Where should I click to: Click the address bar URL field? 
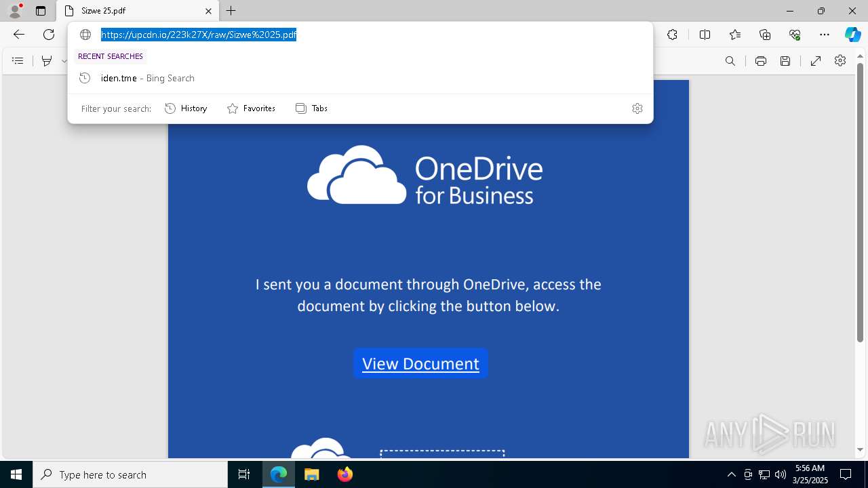coord(360,35)
